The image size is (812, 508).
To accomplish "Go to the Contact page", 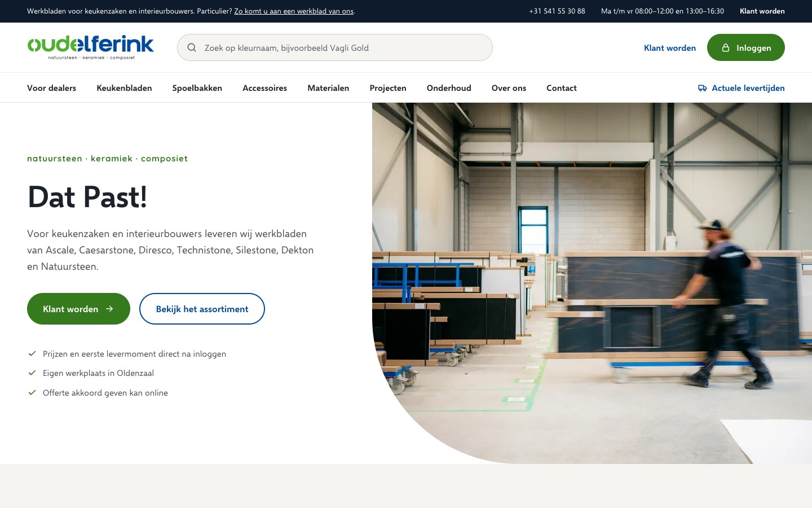I will (562, 88).
